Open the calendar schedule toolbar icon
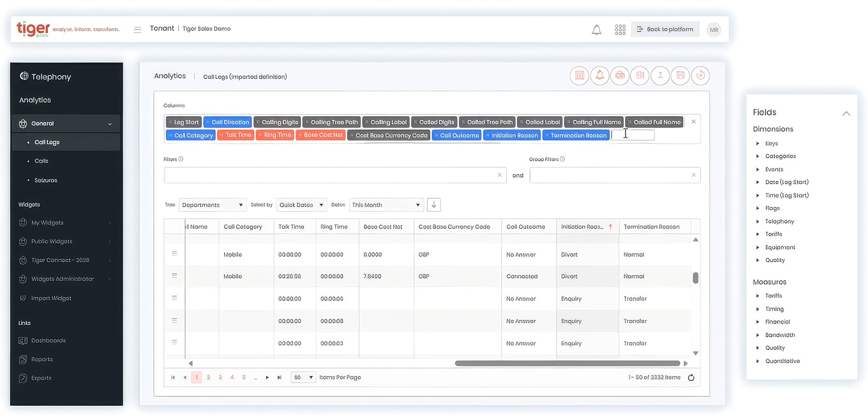The width and height of the screenshot is (868, 420). 580,76
